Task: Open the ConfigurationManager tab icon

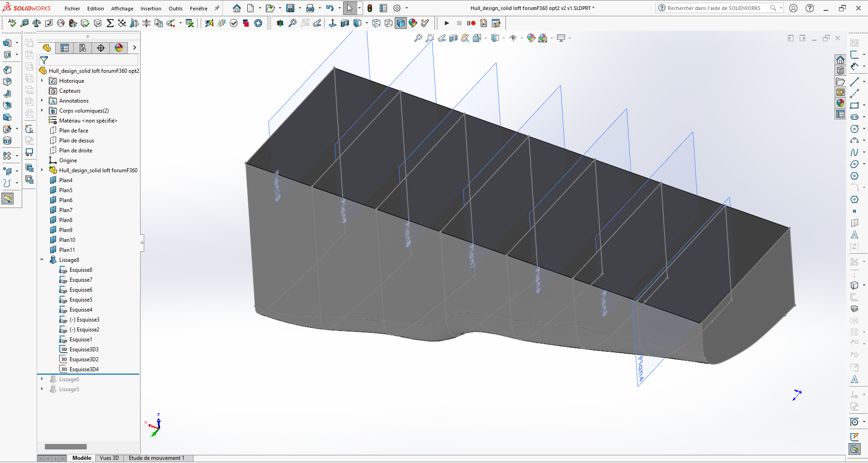Action: (83, 48)
